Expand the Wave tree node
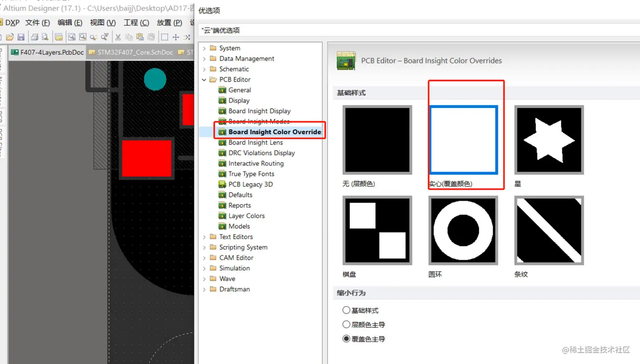 204,279
